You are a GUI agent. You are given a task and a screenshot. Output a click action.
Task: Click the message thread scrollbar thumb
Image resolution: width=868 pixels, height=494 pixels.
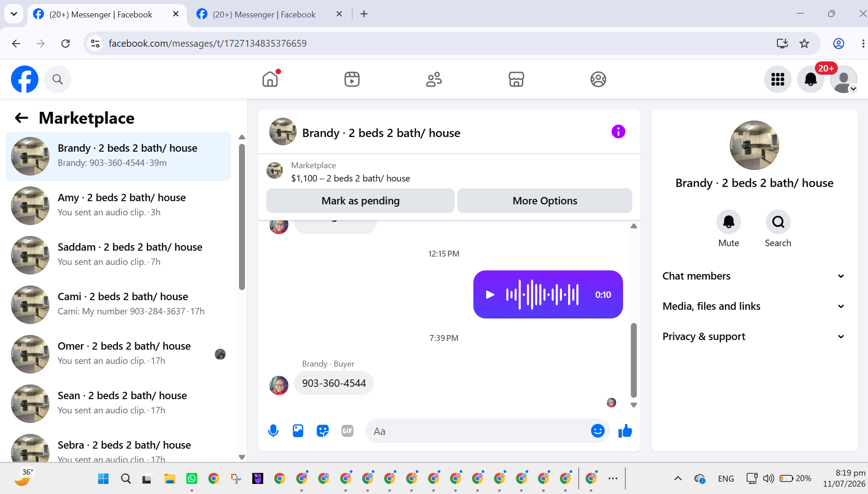point(634,360)
